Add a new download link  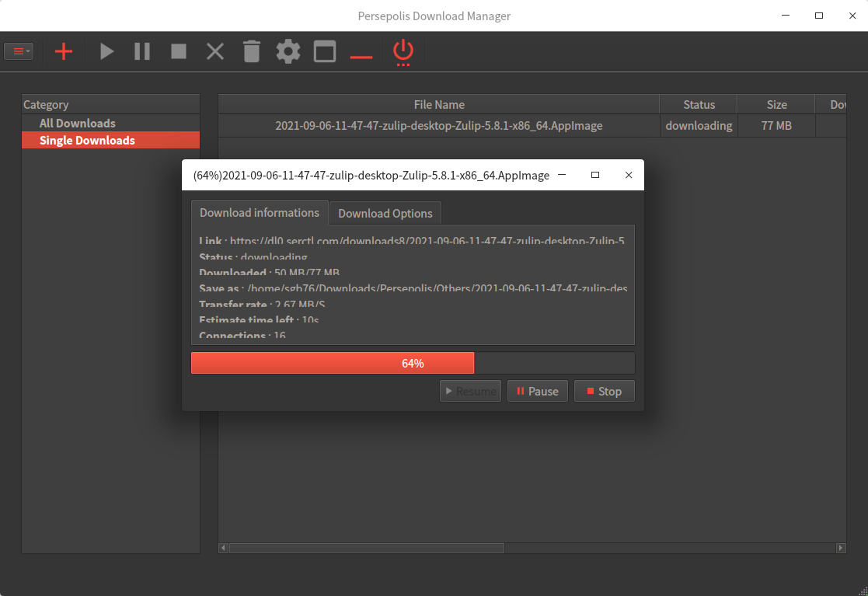point(64,52)
